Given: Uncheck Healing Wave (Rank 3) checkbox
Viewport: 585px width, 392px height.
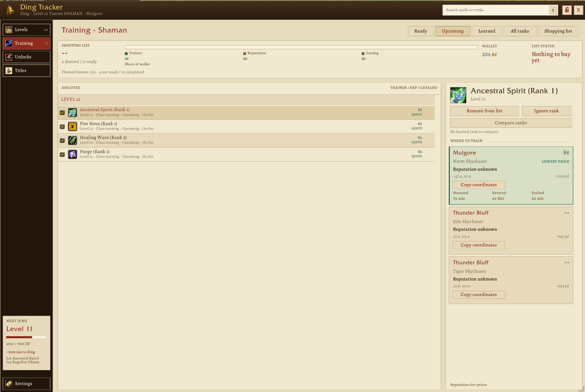Looking at the screenshot, I should pos(62,140).
